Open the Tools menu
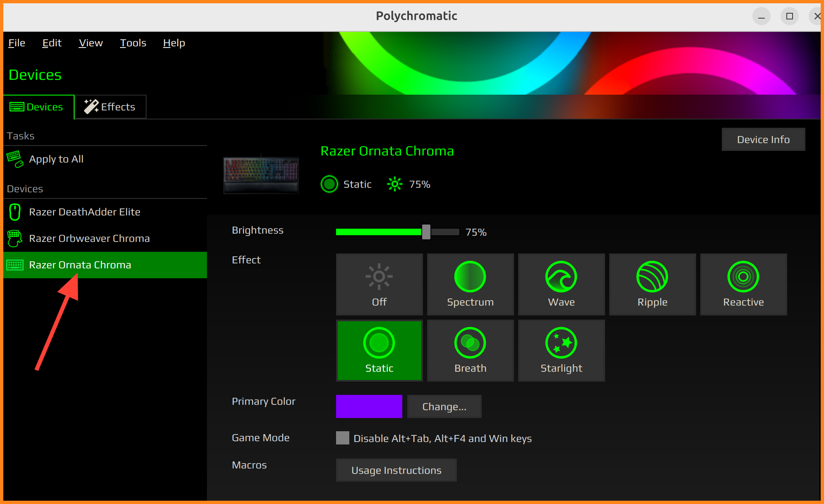The height and width of the screenshot is (504, 824). click(133, 43)
